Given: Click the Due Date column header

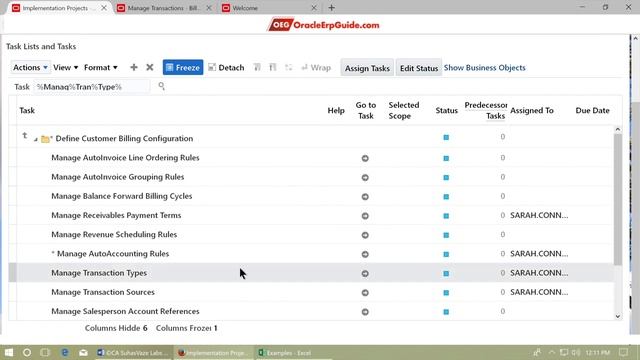Looking at the screenshot, I should 592,110.
